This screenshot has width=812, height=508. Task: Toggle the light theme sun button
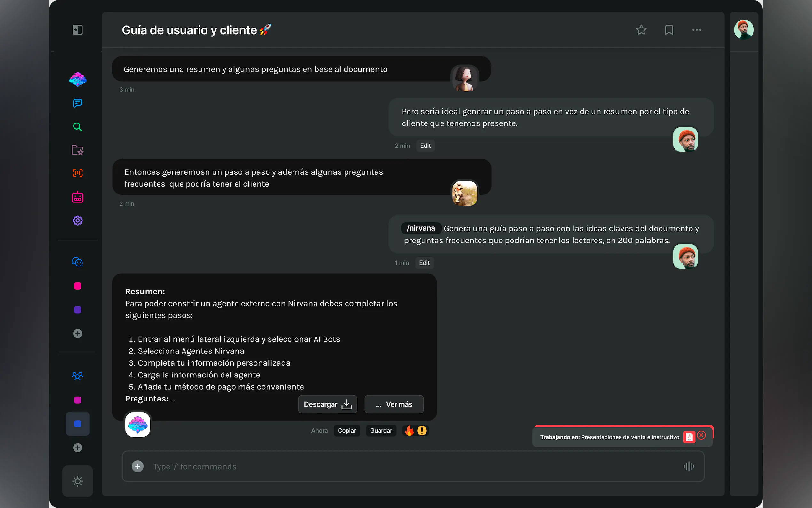tap(78, 481)
